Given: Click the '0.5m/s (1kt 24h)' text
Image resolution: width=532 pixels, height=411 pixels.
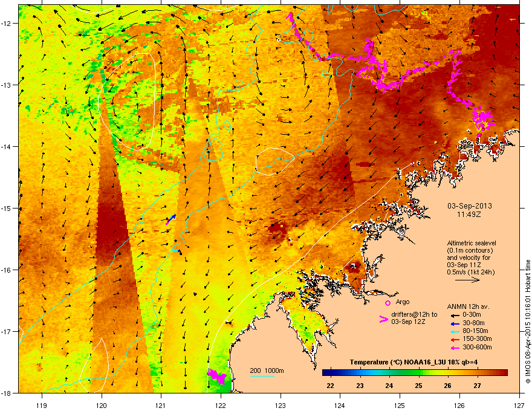Looking at the screenshot, I should pos(470,273).
